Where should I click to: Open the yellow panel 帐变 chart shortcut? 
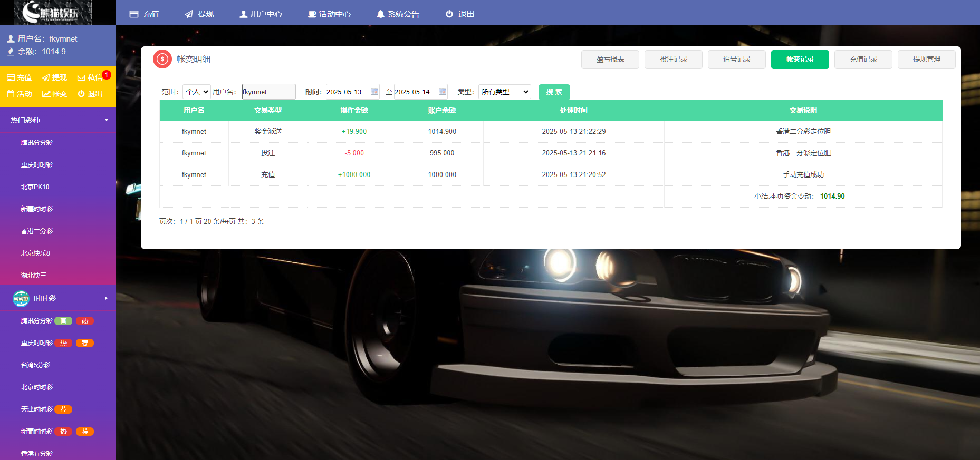(55, 94)
